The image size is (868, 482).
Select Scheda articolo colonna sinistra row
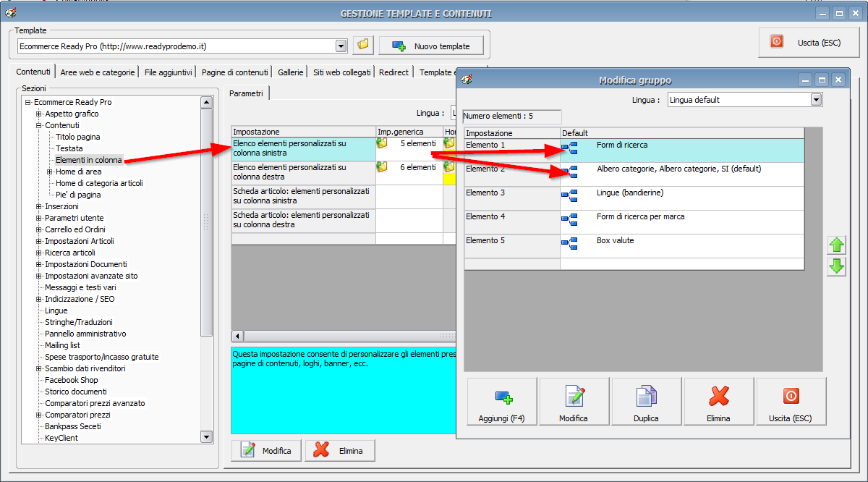[304, 195]
